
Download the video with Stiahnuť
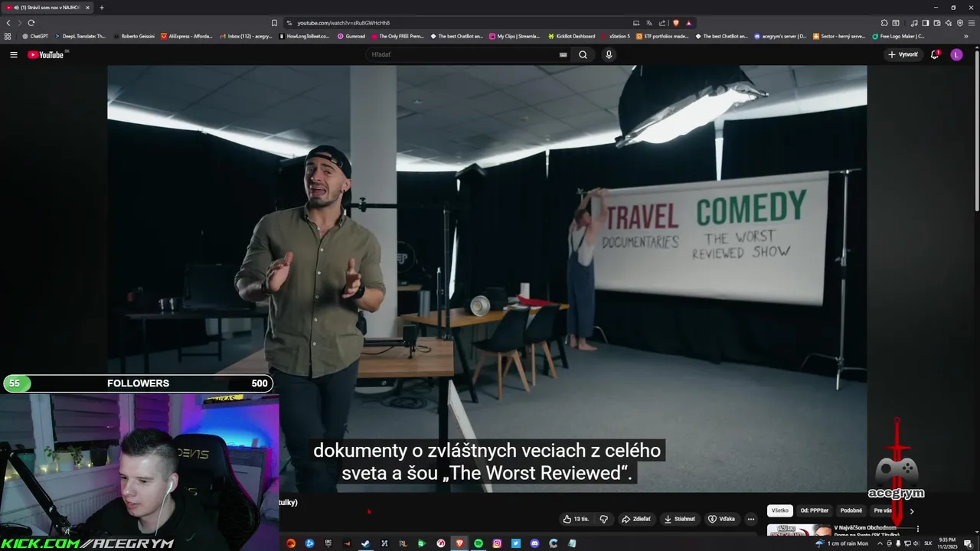[x=680, y=519]
